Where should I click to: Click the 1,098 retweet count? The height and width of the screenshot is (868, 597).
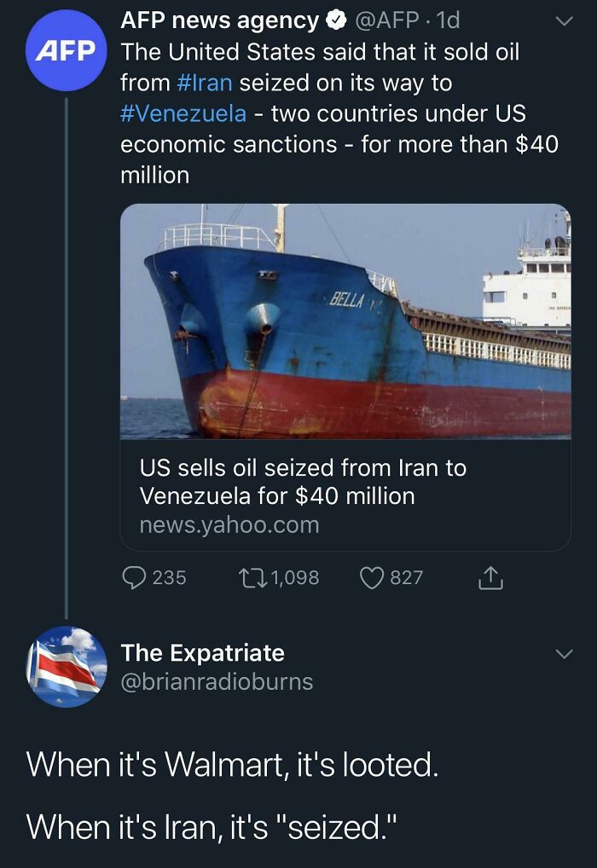pyautogui.click(x=280, y=577)
